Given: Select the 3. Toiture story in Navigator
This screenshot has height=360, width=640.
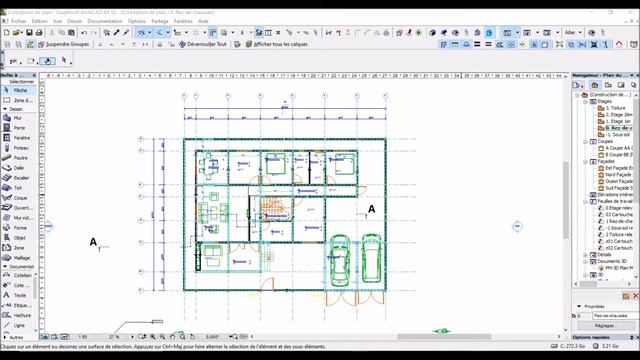Looking at the screenshot, I should (x=615, y=108).
